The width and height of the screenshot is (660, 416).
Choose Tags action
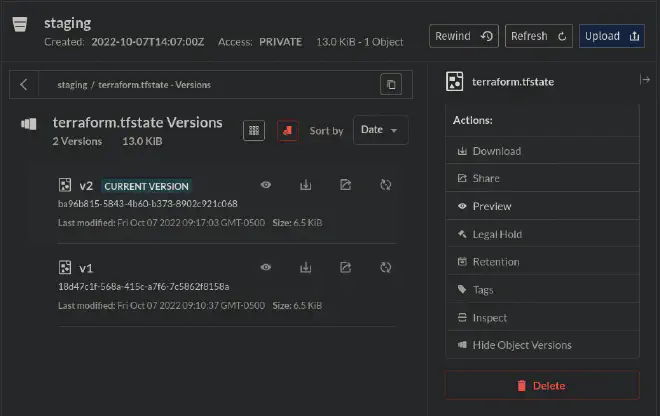pos(542,290)
